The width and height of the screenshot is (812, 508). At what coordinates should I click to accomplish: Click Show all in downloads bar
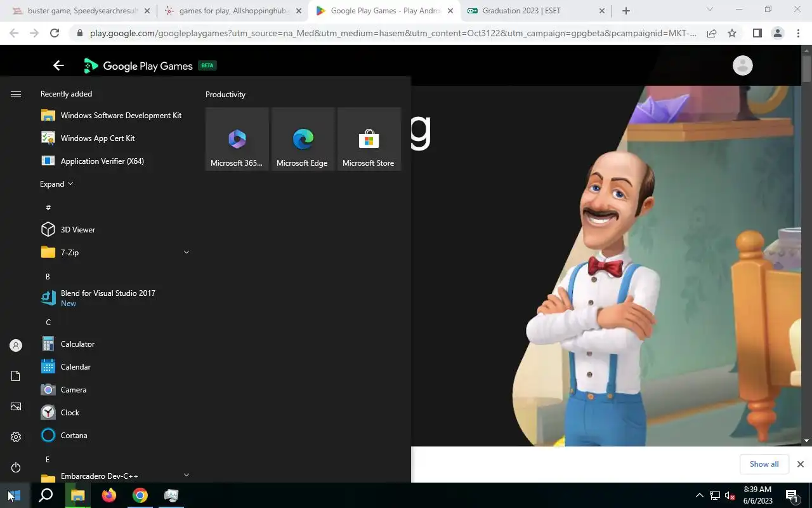(x=764, y=464)
